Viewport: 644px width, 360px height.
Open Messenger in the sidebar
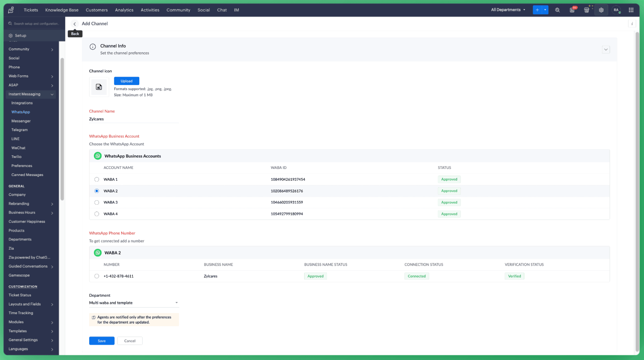click(x=21, y=121)
